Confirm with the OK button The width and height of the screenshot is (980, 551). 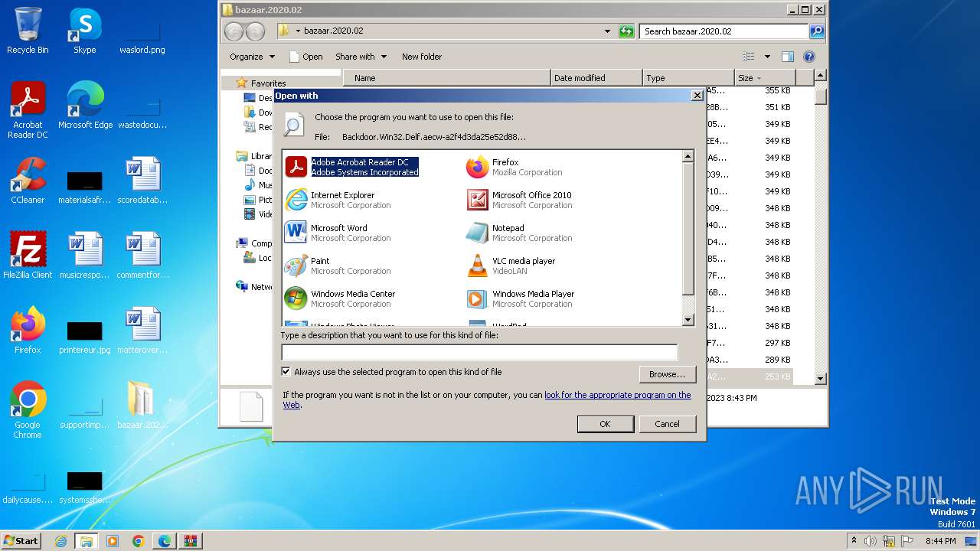605,424
